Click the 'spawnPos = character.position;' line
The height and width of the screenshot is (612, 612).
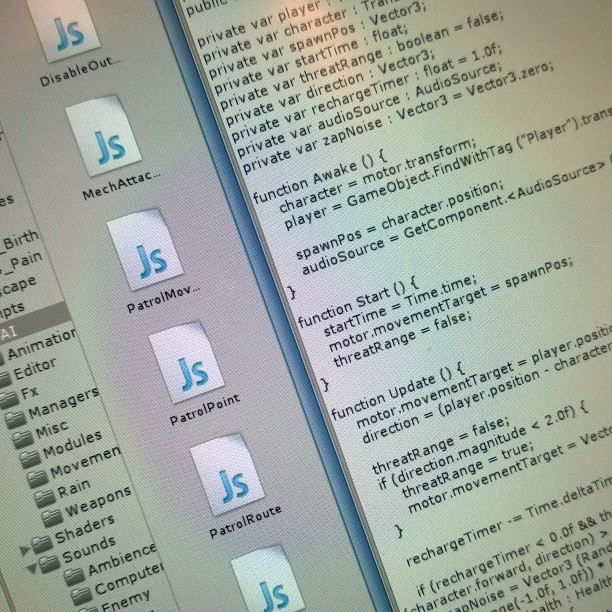[398, 221]
